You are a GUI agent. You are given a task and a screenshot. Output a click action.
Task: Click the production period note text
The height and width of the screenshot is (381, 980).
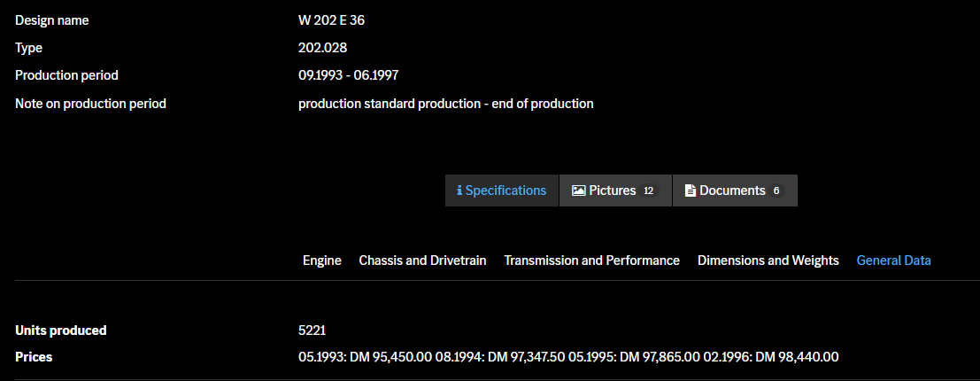446,104
